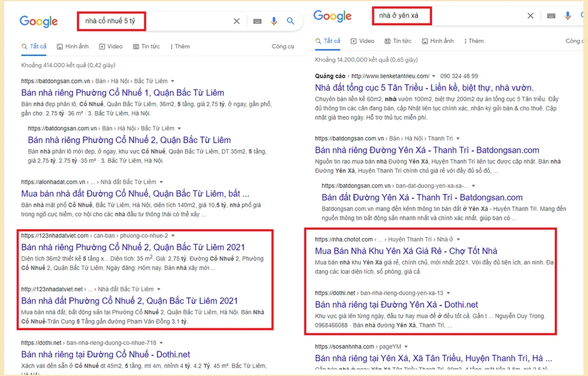Start voice search in left window
The width and height of the screenshot is (588, 376).
(274, 21)
